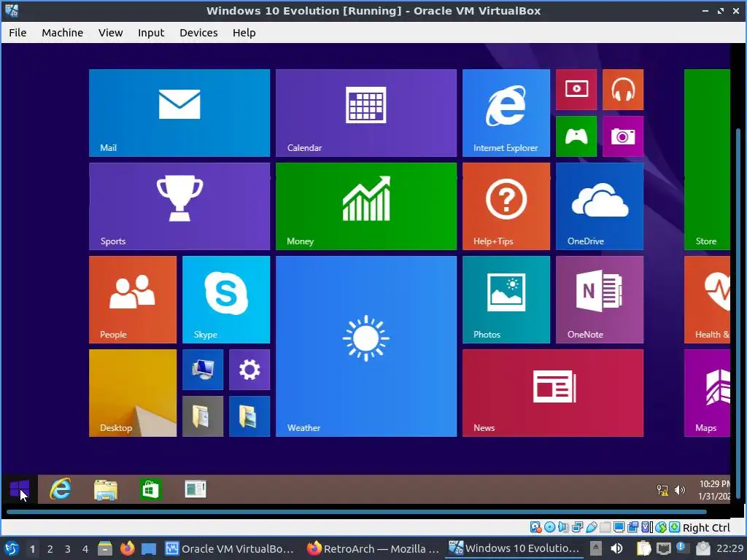Click the vertical scrollbar of VM view
The width and height of the screenshot is (747, 560).
tap(738, 314)
